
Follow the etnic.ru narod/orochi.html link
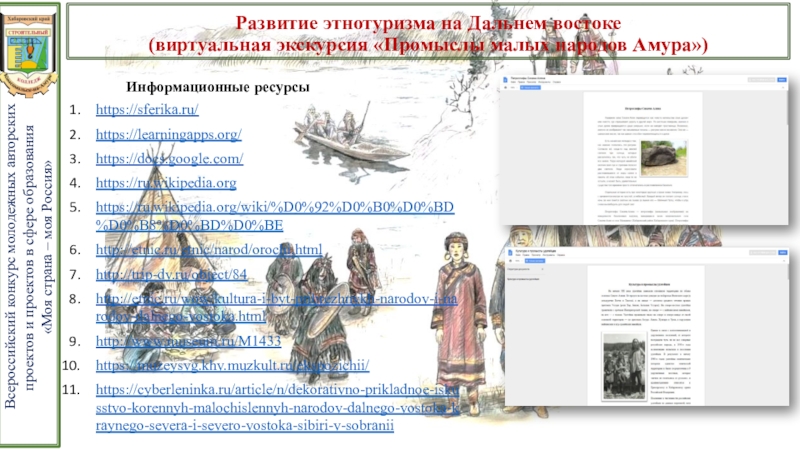[209, 249]
